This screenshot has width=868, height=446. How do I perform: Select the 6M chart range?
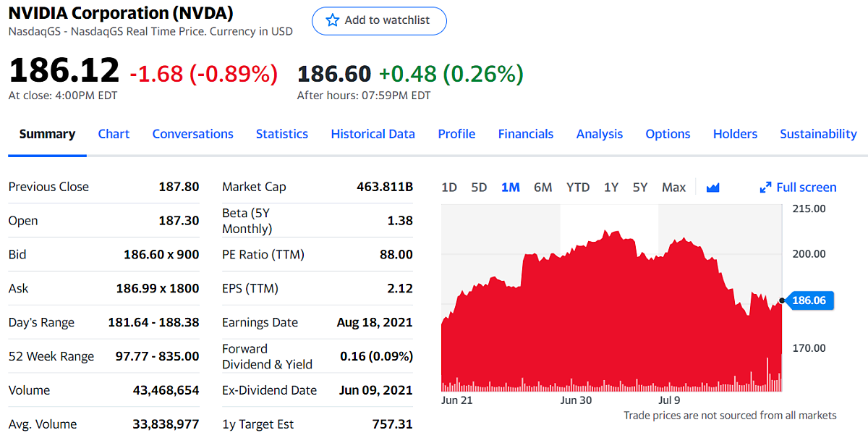543,188
